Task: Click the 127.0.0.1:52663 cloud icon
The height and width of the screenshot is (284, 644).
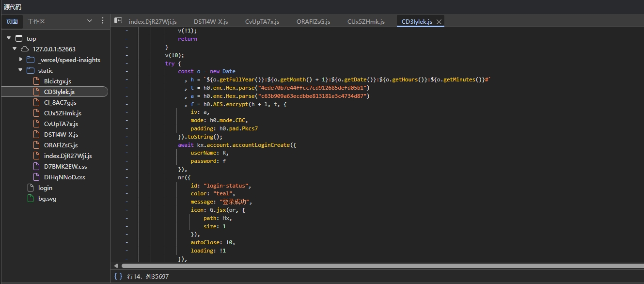Action: click(25, 49)
